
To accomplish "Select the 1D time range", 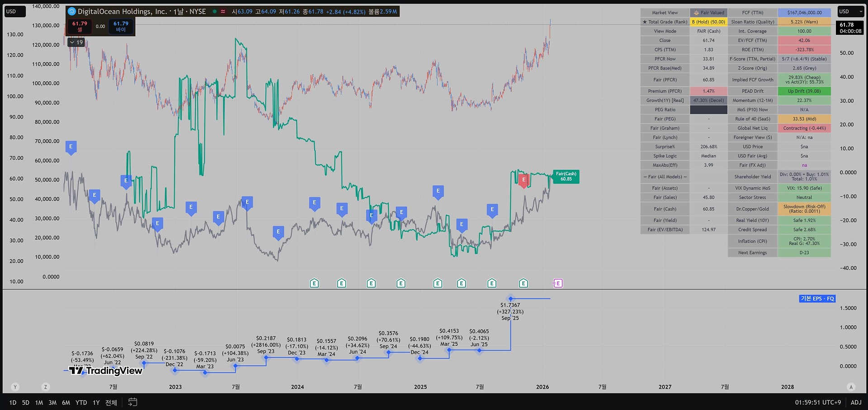I will 13,402.
